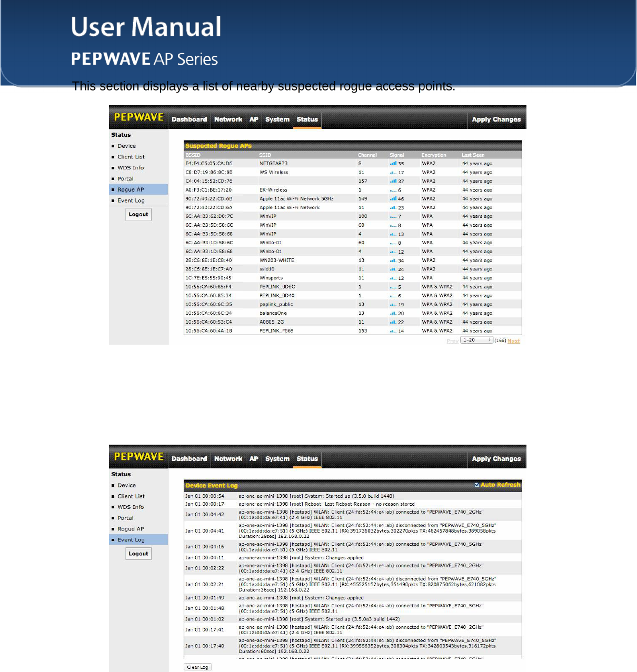The height and width of the screenshot is (672, 637).
Task: Click Suspected Rogue APs table title
Action: pyautogui.click(x=218, y=146)
